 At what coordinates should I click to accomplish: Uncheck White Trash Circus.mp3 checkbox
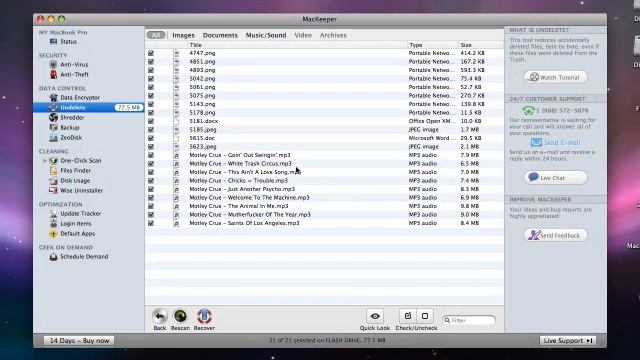(151, 164)
